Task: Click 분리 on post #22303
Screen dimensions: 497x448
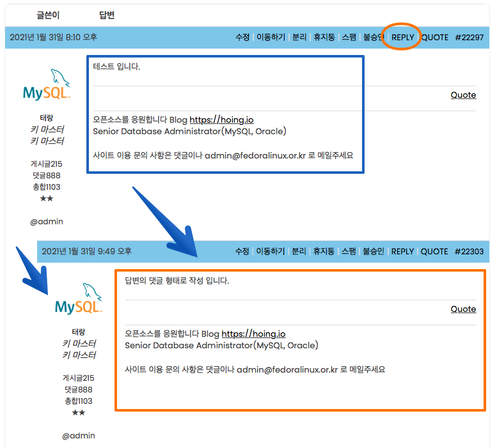Action: pos(299,251)
